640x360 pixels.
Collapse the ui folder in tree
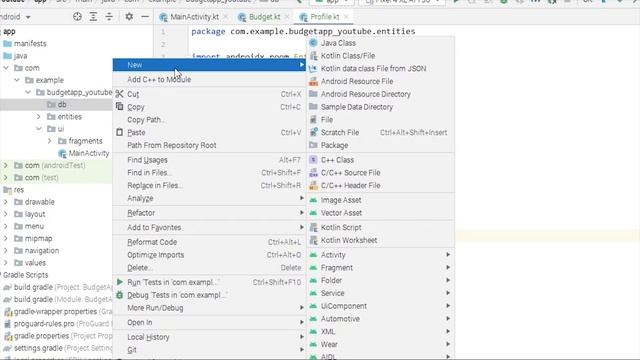(x=39, y=129)
